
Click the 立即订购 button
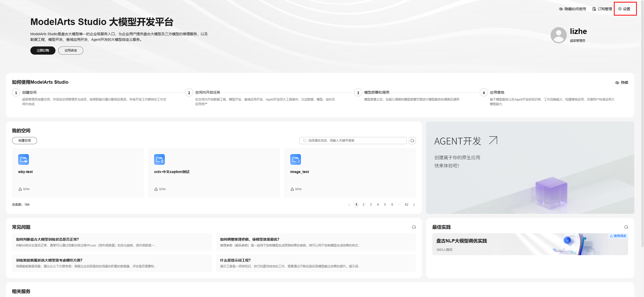tap(43, 51)
